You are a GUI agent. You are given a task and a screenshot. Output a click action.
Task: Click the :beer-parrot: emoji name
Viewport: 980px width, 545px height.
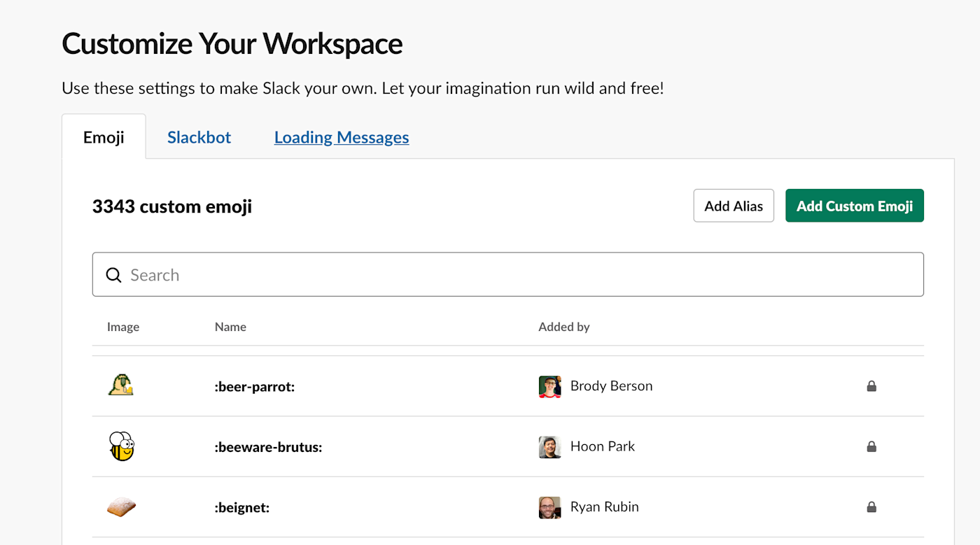click(255, 386)
